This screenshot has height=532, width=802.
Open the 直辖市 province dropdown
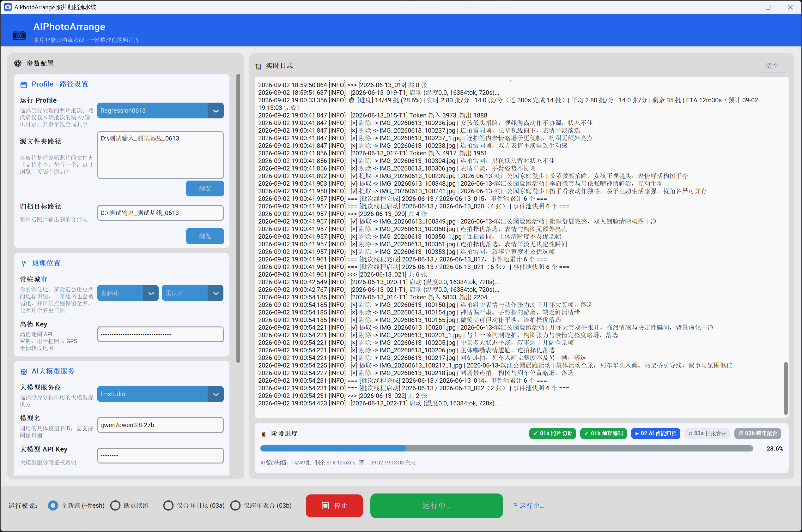coord(128,293)
